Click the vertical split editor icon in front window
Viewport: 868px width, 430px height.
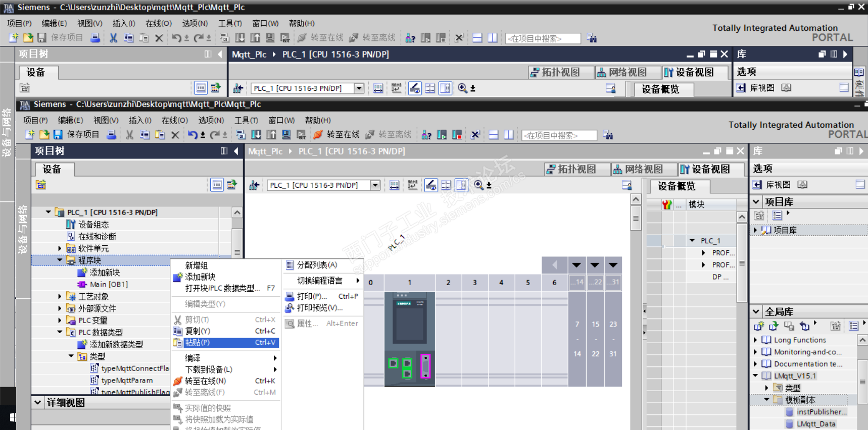(x=509, y=135)
